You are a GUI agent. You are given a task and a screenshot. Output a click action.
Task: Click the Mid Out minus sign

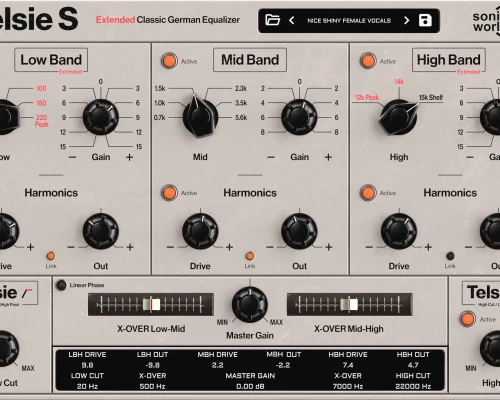pyautogui.click(x=270, y=247)
